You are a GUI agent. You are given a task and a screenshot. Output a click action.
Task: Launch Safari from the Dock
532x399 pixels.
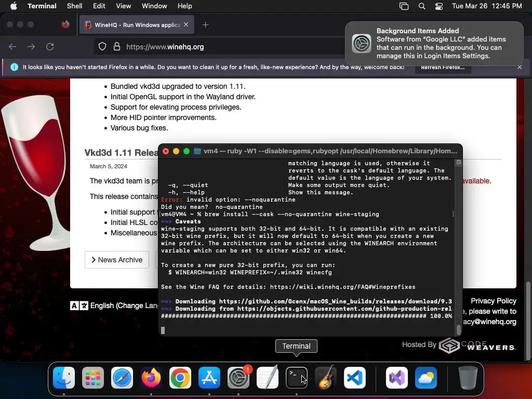122,378
